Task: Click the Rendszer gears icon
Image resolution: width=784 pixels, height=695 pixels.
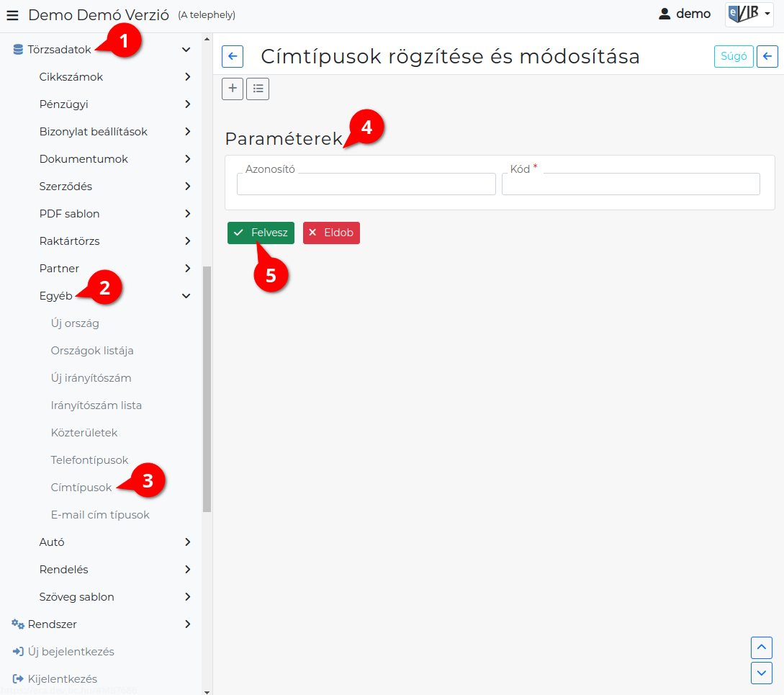Action: point(18,624)
